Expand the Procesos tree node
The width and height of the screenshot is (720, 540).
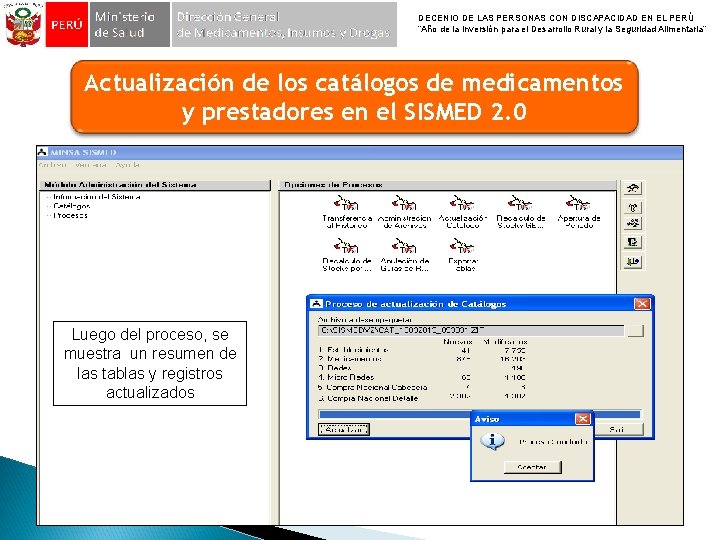click(70, 215)
